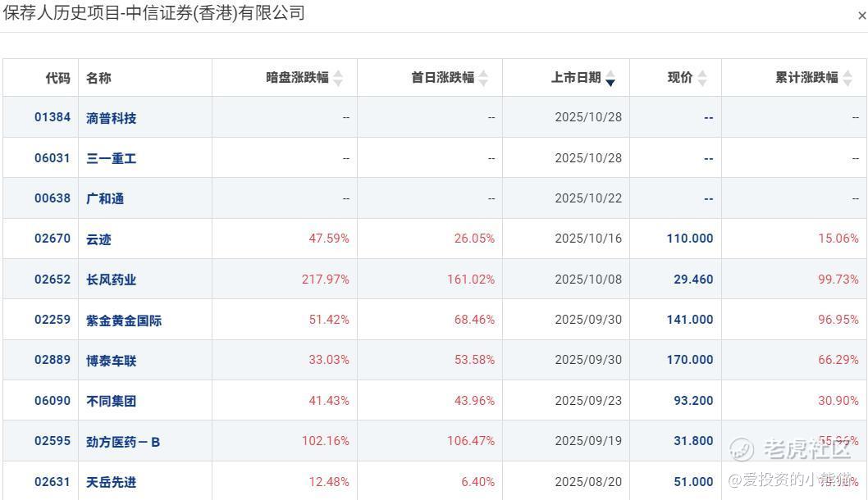Sort by 现价 column arrows
The image size is (868, 500).
(702, 78)
